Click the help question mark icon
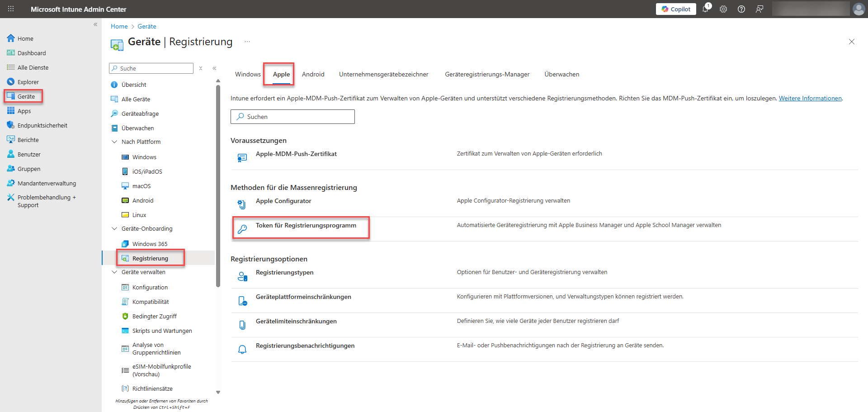 click(x=741, y=9)
